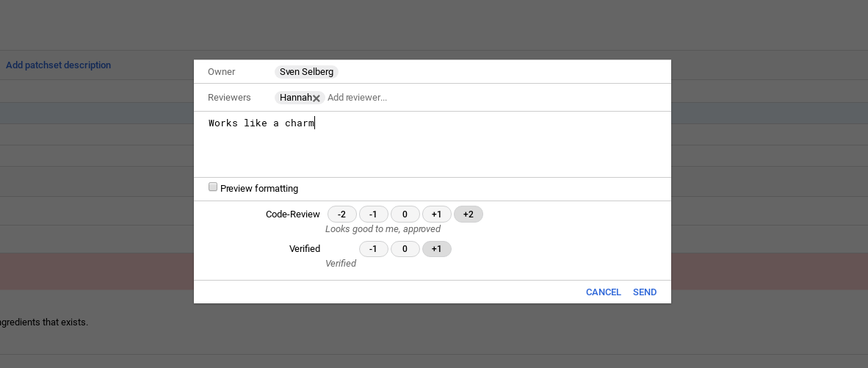Click the Reviewers label
This screenshot has height=368, width=868.
[229, 98]
